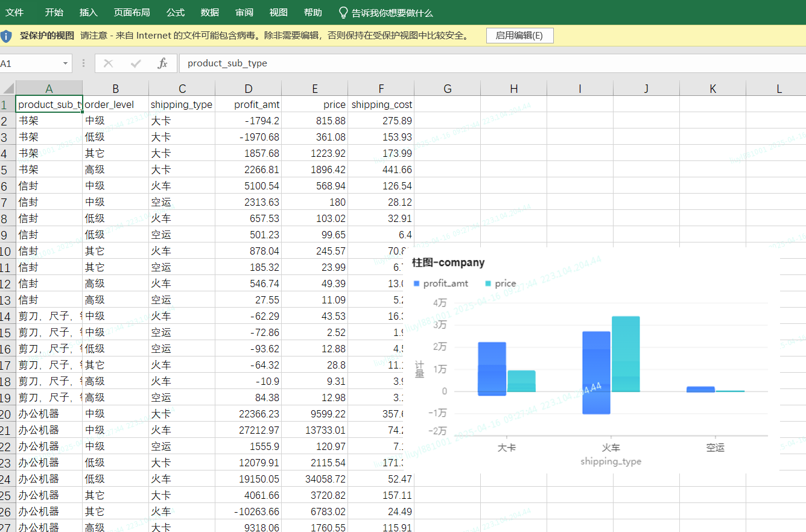Open the 文件 menu tab
The image size is (806, 532).
pos(14,13)
